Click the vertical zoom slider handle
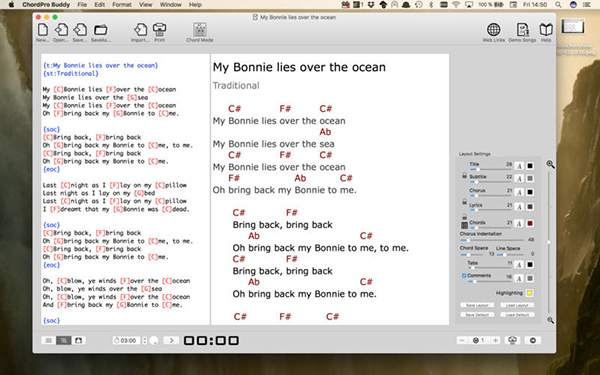Viewport: 600px width, 375px height. click(x=549, y=242)
